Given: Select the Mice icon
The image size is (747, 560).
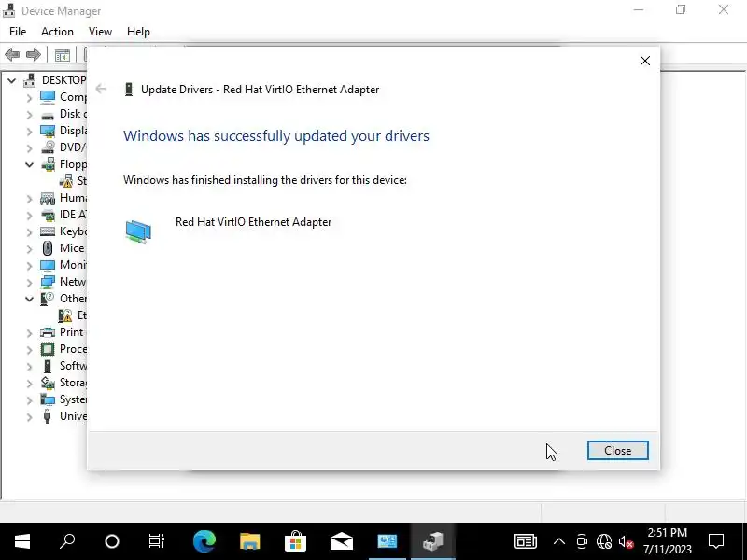Looking at the screenshot, I should pyautogui.click(x=48, y=248).
